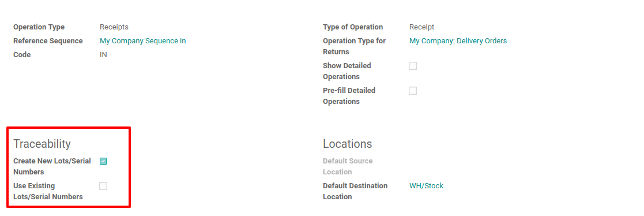This screenshot has width=644, height=216.
Task: Enable Use Existing Lots/Serial Numbers checkbox
Action: point(103,186)
